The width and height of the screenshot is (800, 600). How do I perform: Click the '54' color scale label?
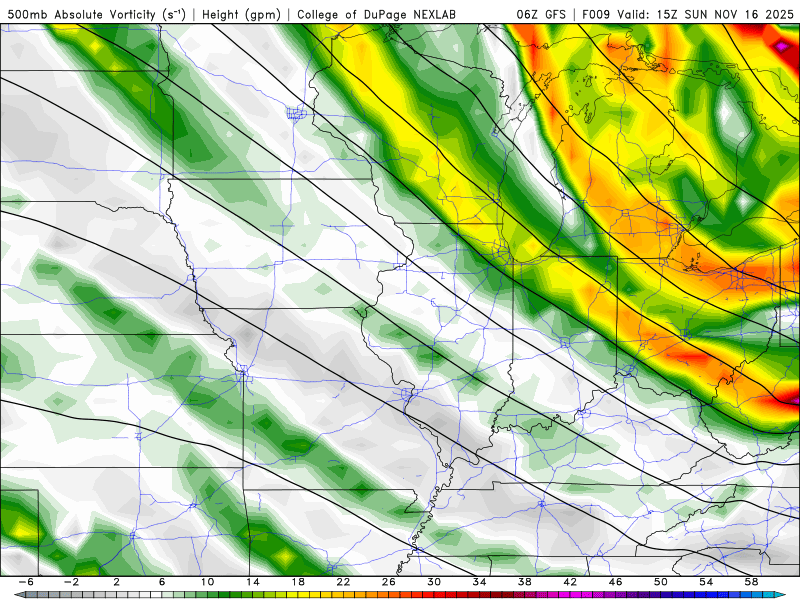coord(706,582)
